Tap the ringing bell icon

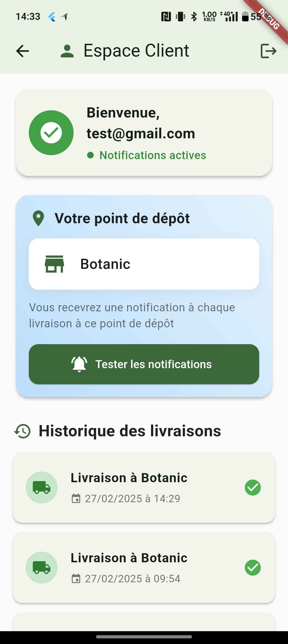pos(79,364)
